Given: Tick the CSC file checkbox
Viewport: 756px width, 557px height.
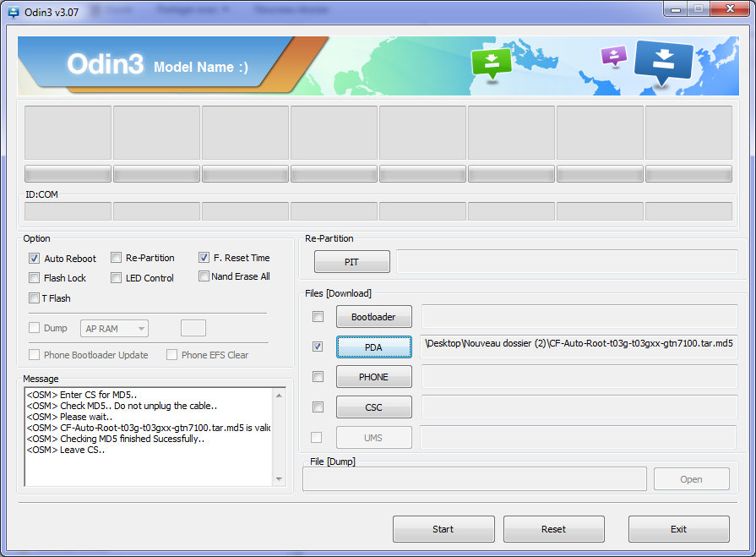Looking at the screenshot, I should 318,407.
